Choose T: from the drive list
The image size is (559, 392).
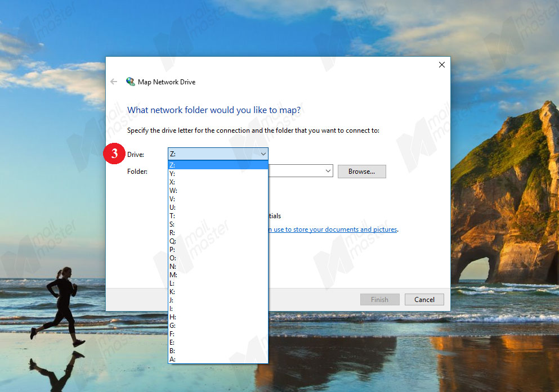tap(218, 216)
